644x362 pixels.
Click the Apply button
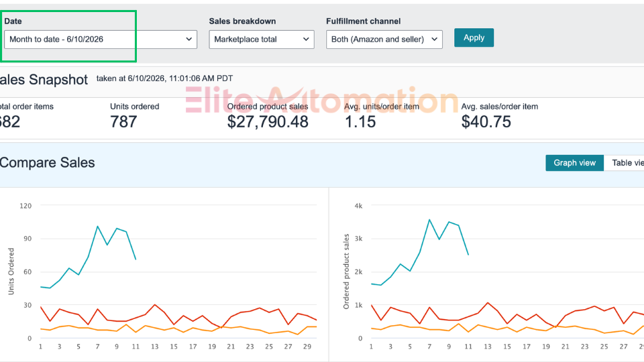click(x=474, y=38)
